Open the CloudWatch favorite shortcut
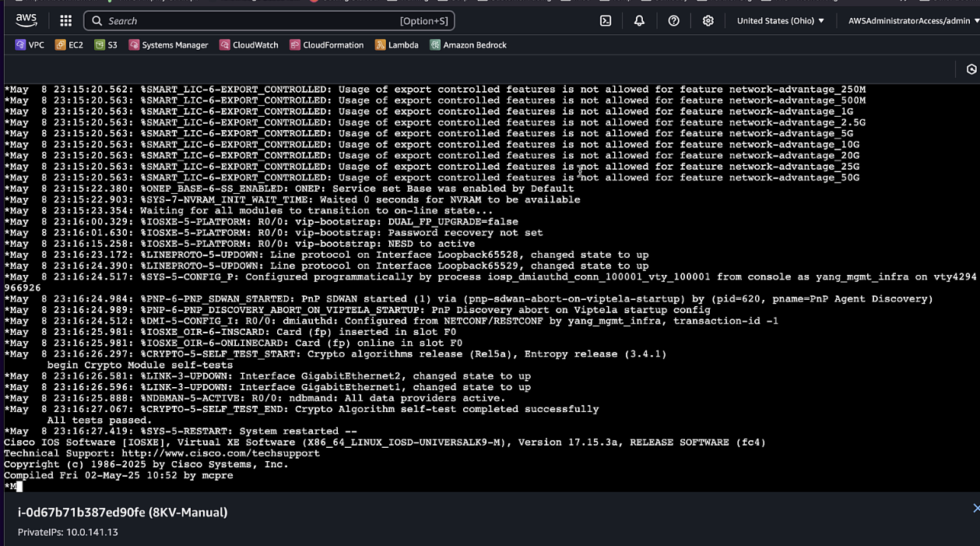 tap(249, 45)
